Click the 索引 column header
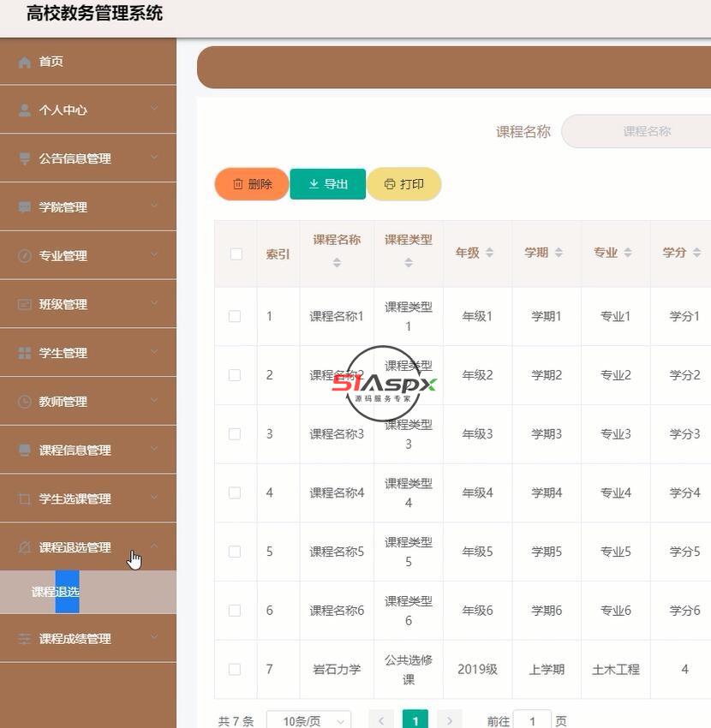 click(x=278, y=254)
